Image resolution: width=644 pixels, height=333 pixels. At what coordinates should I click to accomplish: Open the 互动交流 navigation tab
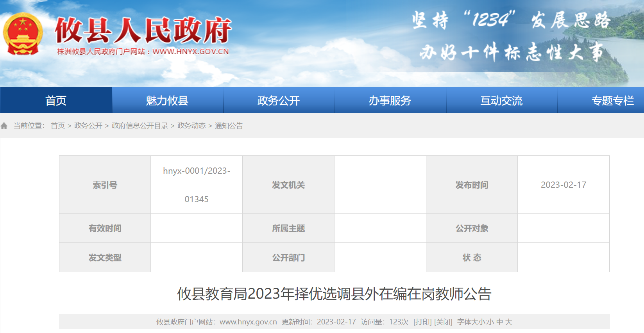coord(501,100)
